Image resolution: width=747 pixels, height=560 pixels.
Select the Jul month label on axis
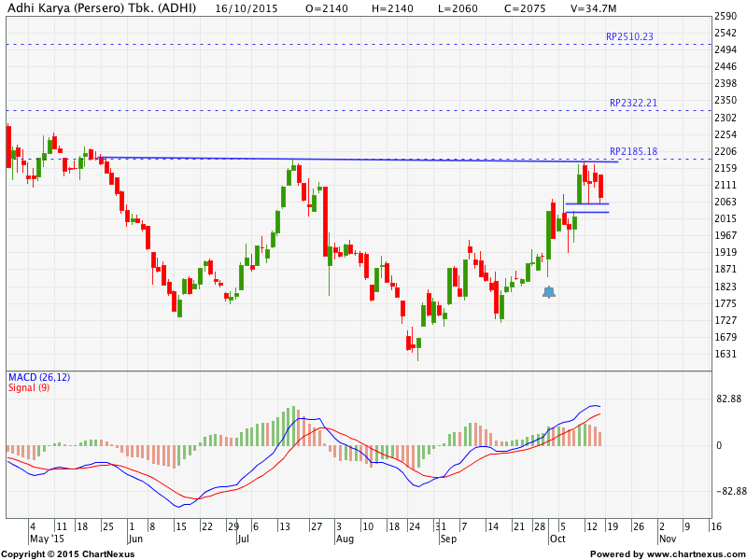[242, 539]
